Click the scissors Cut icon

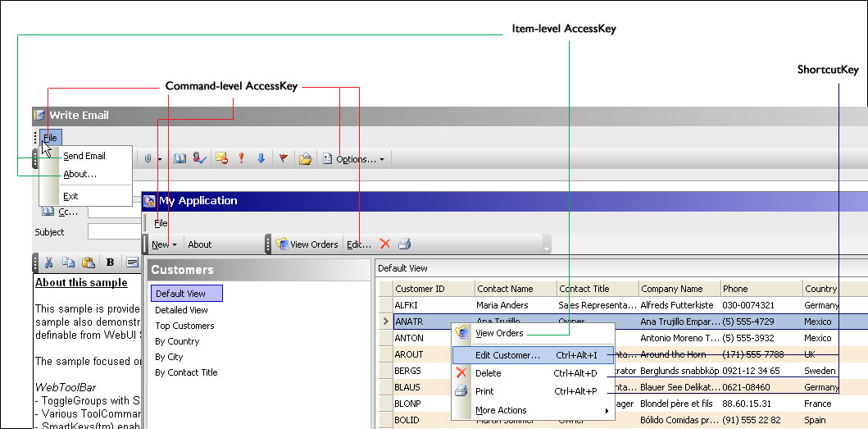click(x=48, y=262)
